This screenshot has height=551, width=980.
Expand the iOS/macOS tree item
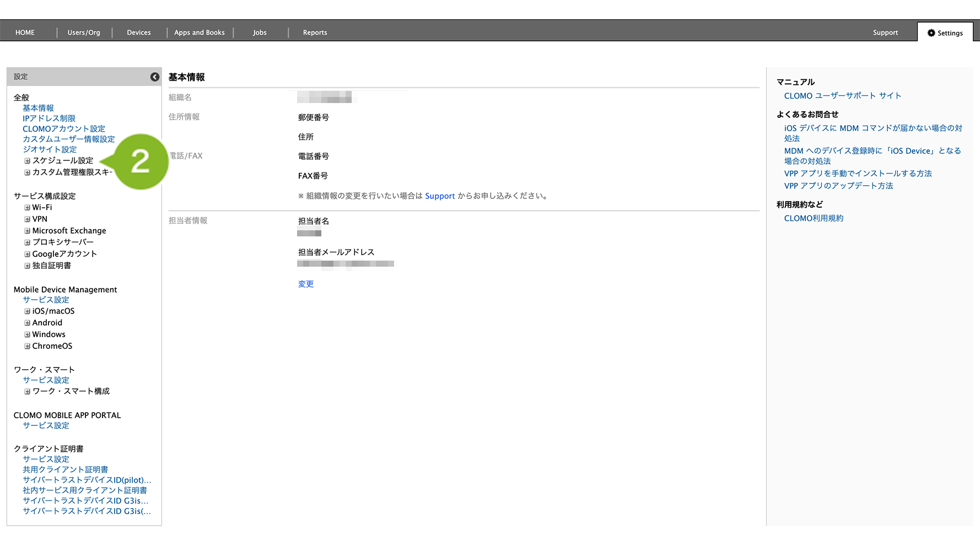click(27, 311)
